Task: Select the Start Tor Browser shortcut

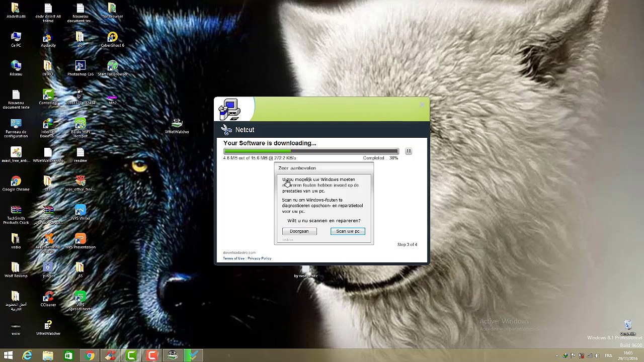Action: pyautogui.click(x=112, y=68)
